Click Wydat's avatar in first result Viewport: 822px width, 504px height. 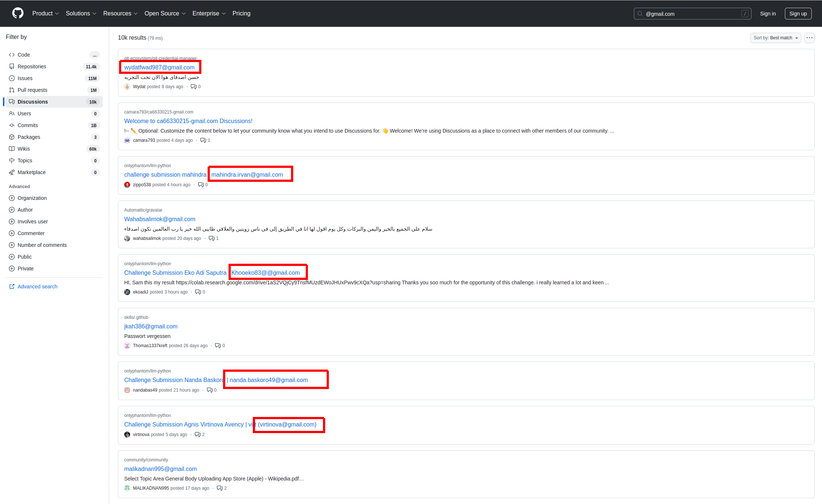point(127,87)
